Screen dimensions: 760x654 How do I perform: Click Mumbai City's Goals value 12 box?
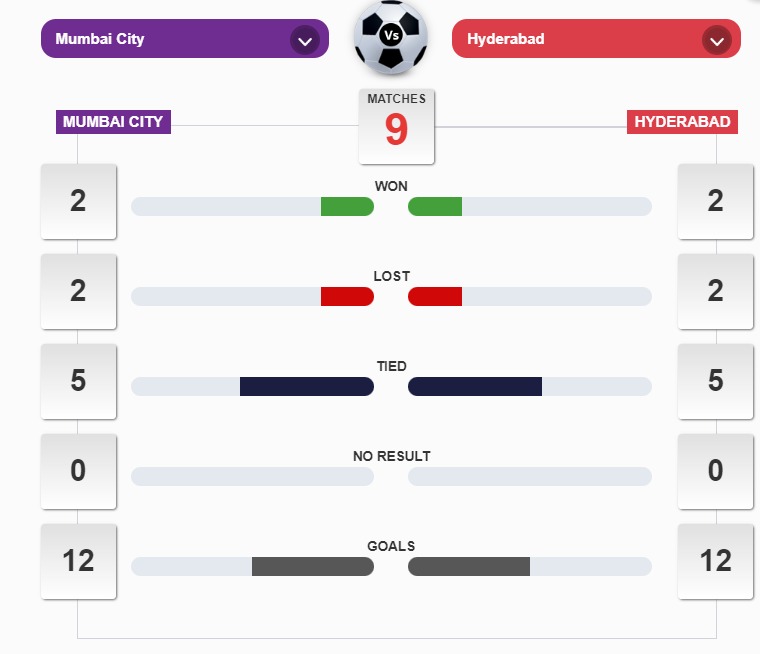(x=78, y=561)
